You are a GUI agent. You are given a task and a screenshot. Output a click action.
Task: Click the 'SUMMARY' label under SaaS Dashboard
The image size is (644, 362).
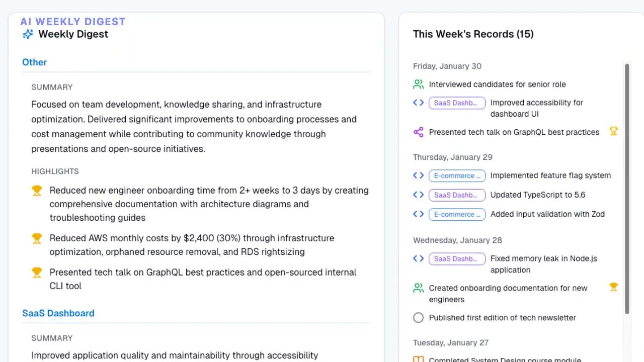[52, 338]
